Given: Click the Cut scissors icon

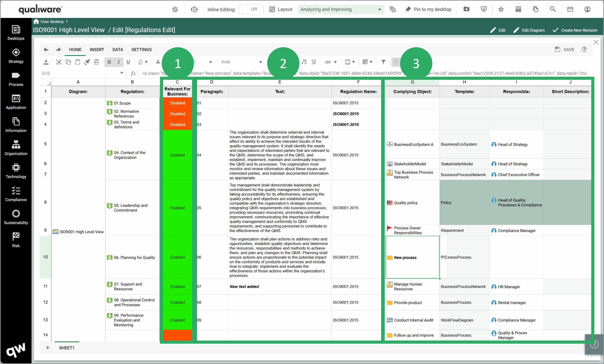Looking at the screenshot, I should (x=59, y=62).
